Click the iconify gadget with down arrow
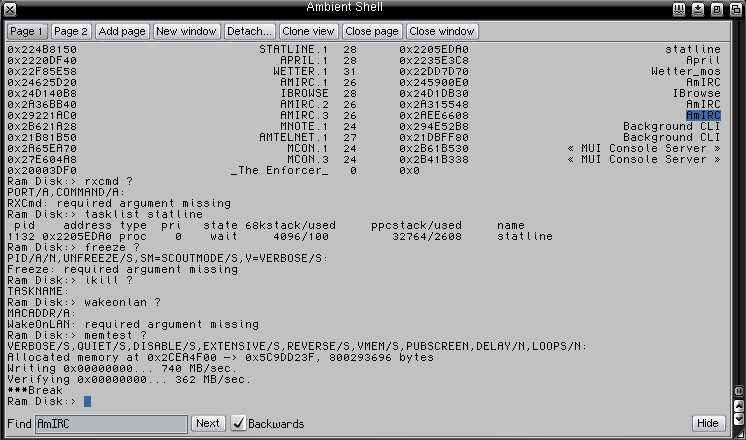Screen dimensions: 746x440 point(698,10)
